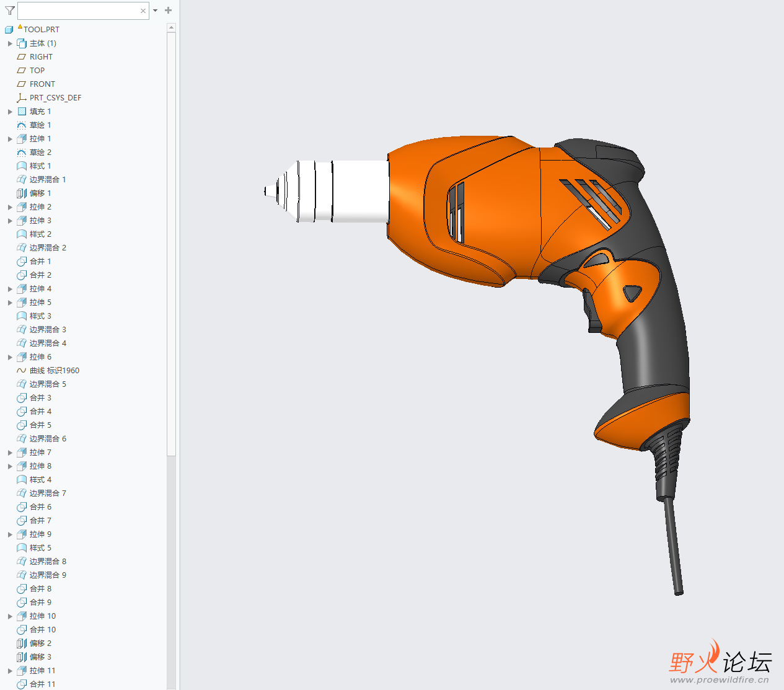Select the TOP datum plane icon
Image resolution: width=784 pixels, height=690 pixels.
(x=22, y=71)
